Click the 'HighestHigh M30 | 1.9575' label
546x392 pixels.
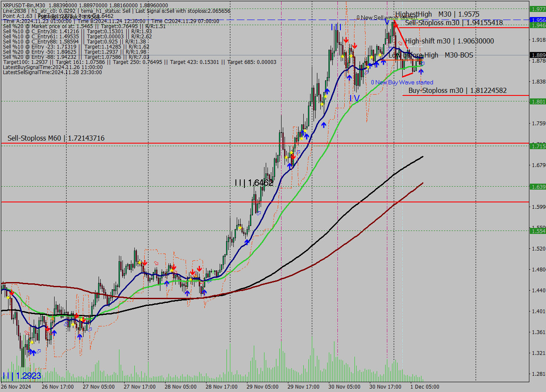pyautogui.click(x=437, y=14)
